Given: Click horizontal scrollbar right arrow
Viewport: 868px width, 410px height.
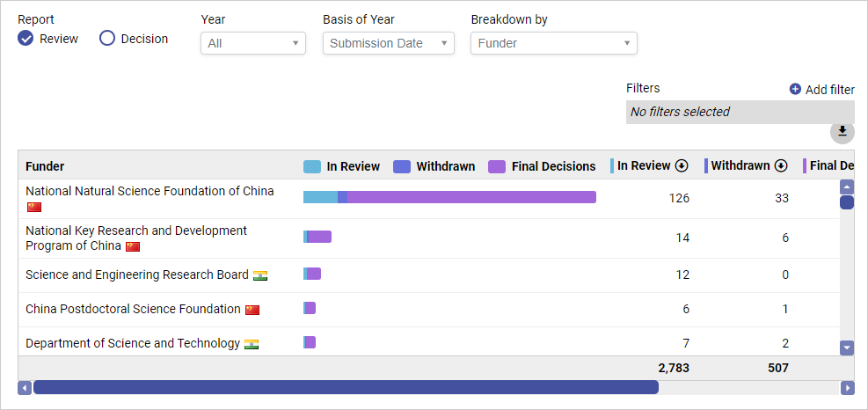Looking at the screenshot, I should (x=847, y=387).
